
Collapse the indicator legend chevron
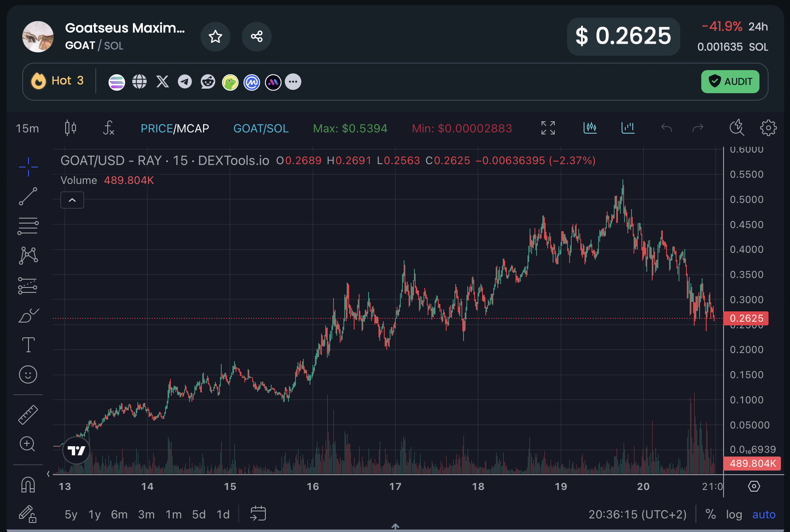coord(72,200)
